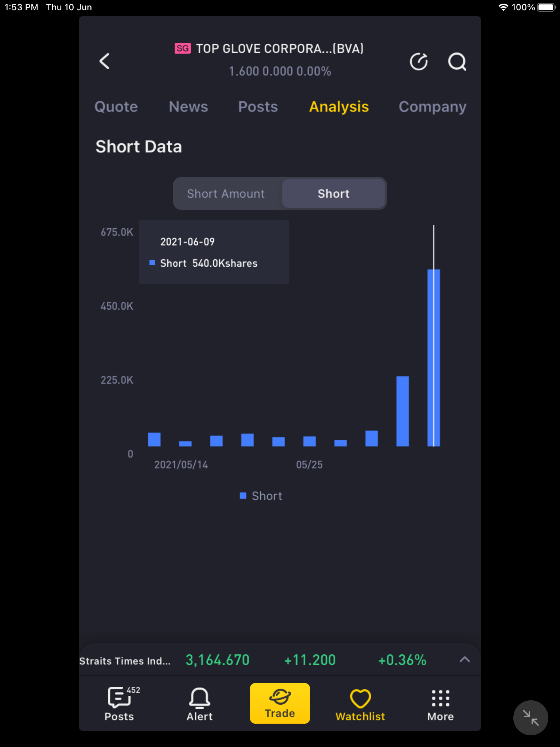The image size is (560, 747).
Task: Open the Company tab
Action: 432,107
